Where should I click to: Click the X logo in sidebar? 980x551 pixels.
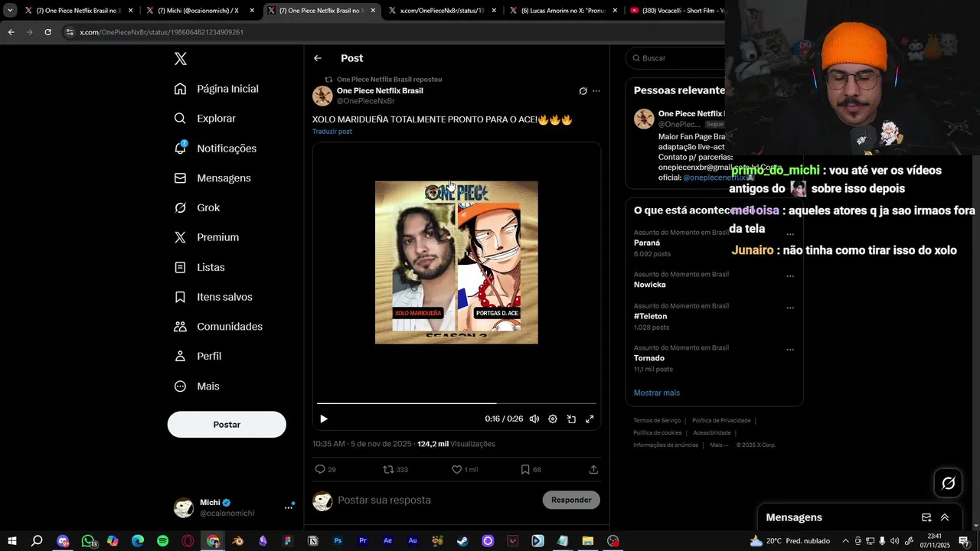pos(180,59)
